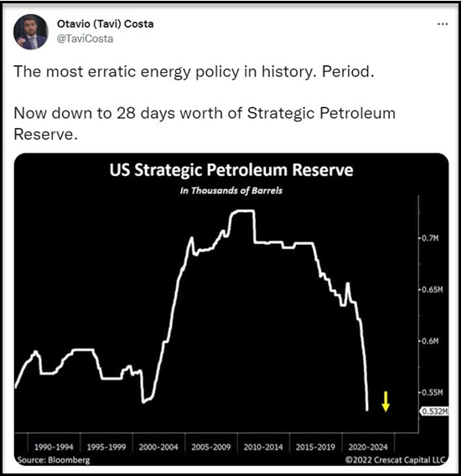Click the chart title US Strategic Petroleum Reserve
This screenshot has width=461, height=476.
pyautogui.click(x=231, y=169)
